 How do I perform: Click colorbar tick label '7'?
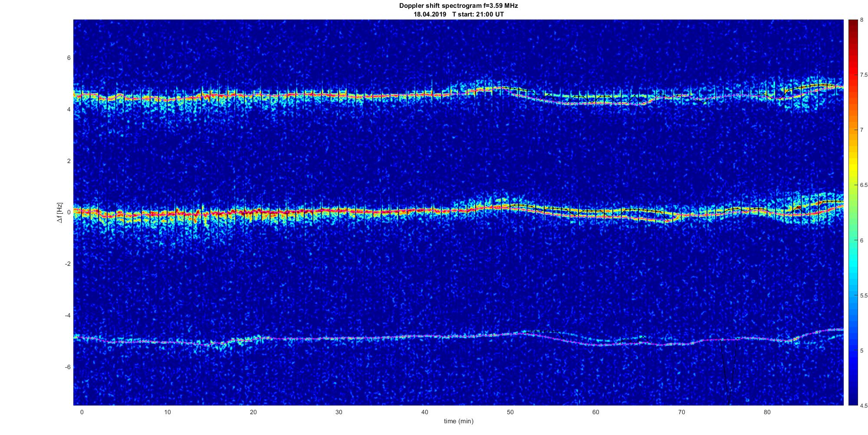(861, 130)
